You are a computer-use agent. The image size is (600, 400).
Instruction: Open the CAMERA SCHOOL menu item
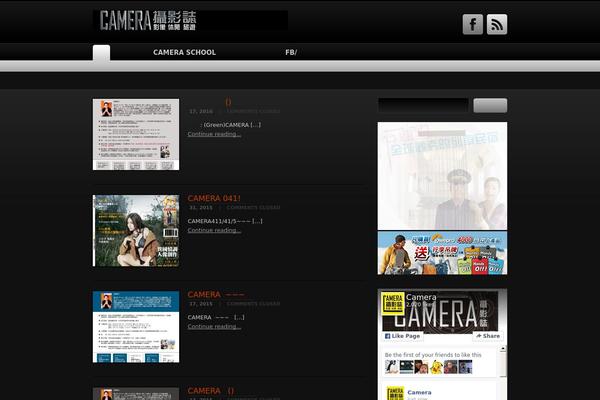pos(184,52)
